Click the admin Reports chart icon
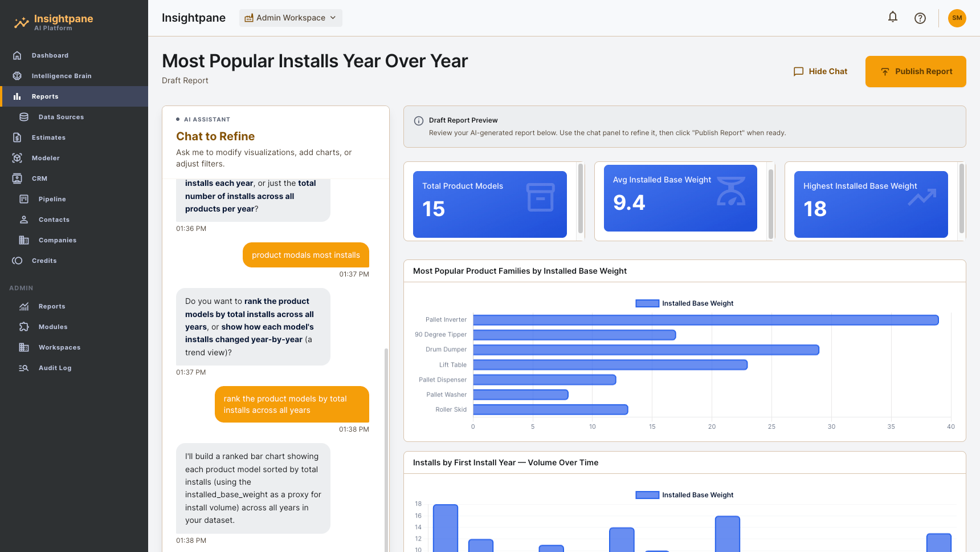 point(24,306)
